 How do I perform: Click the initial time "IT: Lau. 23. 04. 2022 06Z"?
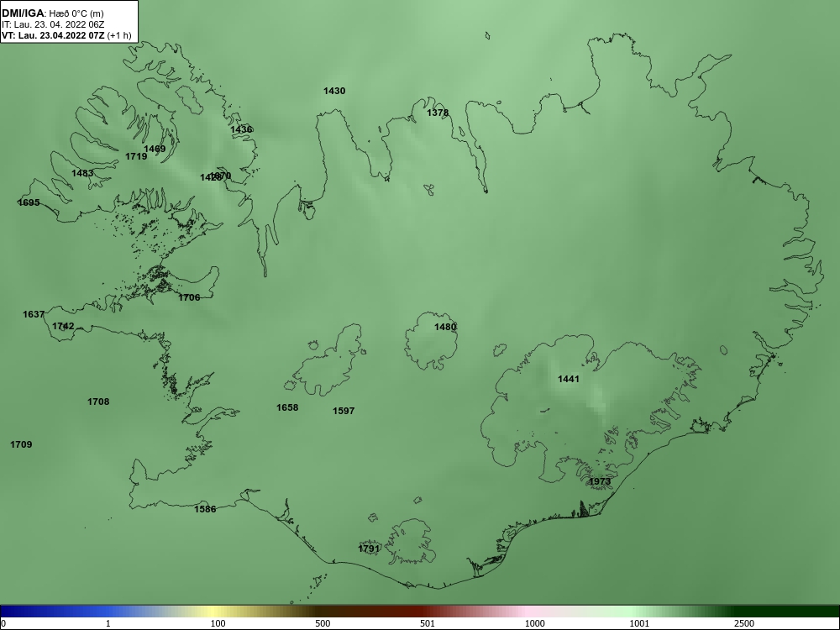(x=52, y=24)
